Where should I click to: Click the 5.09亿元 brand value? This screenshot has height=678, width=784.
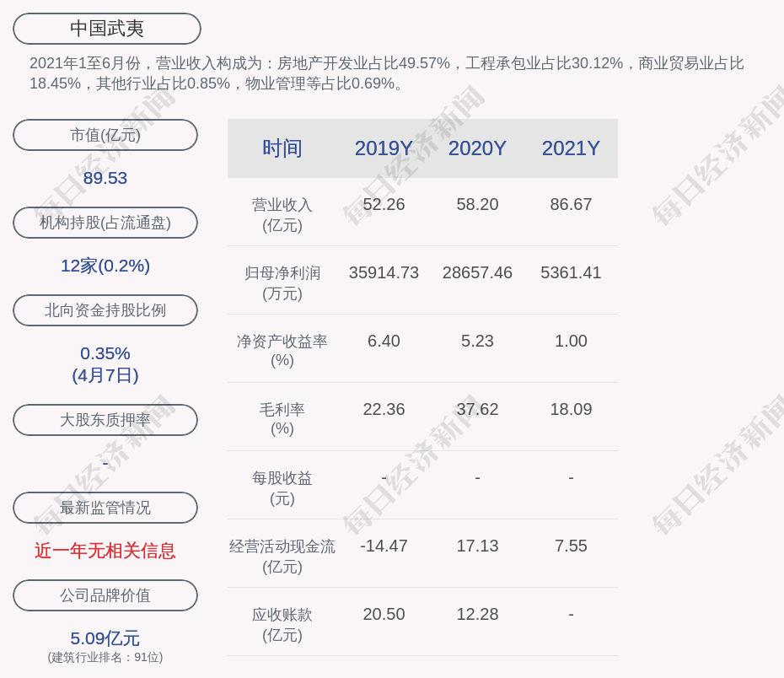point(105,638)
